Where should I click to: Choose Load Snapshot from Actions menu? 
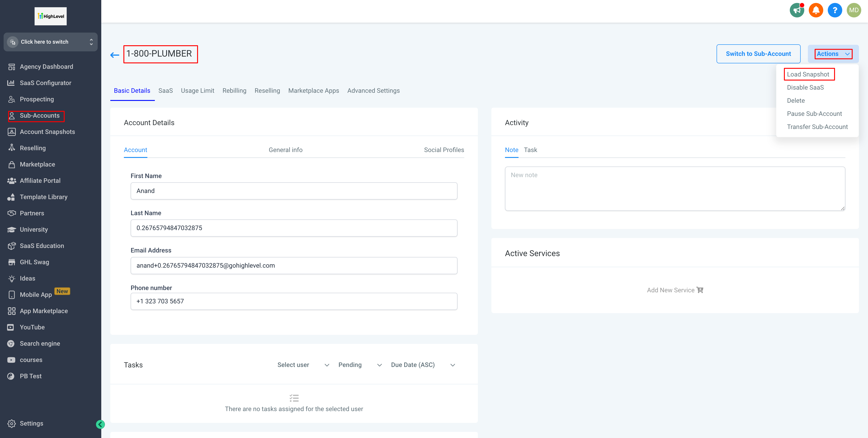coord(808,74)
